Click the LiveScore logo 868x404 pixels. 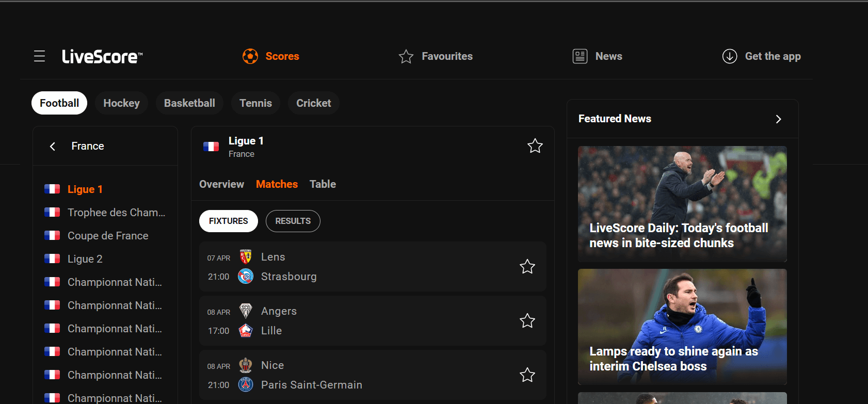pos(102,56)
